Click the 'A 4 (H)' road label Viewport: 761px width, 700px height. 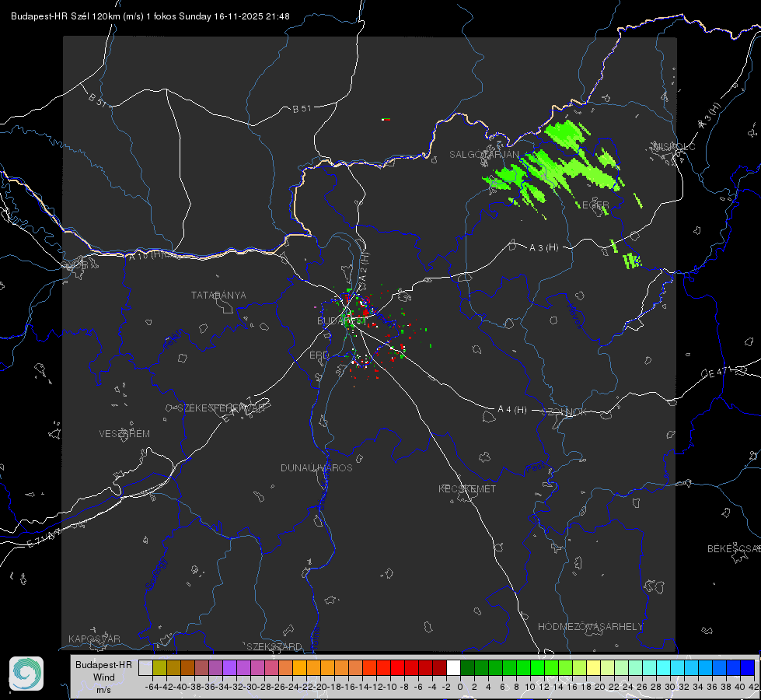coord(512,410)
